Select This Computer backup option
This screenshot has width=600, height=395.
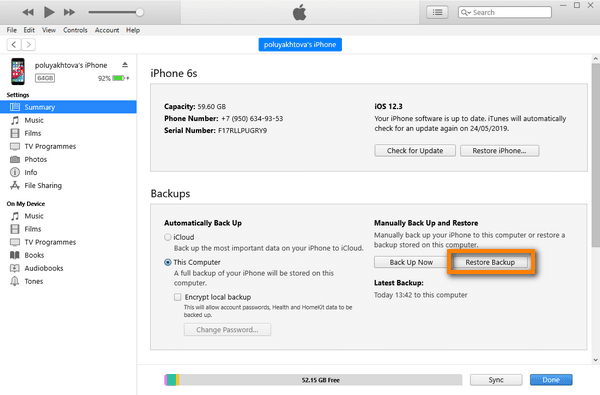[168, 263]
